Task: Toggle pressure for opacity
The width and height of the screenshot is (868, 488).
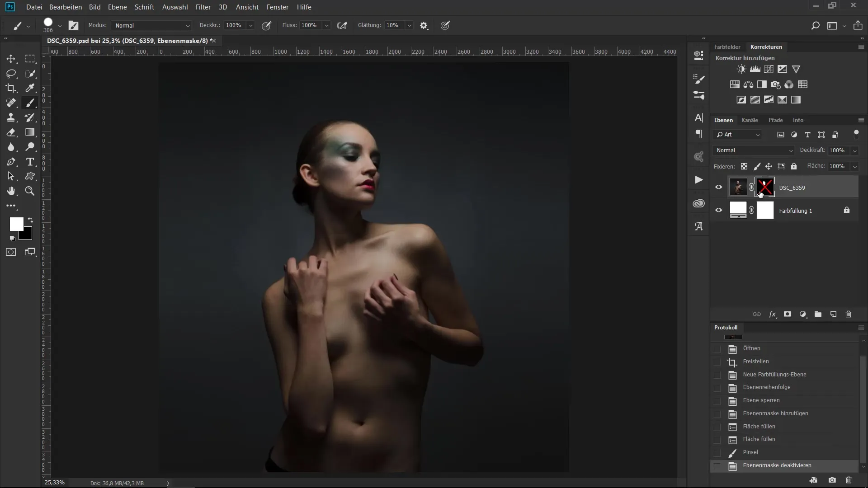Action: click(267, 26)
